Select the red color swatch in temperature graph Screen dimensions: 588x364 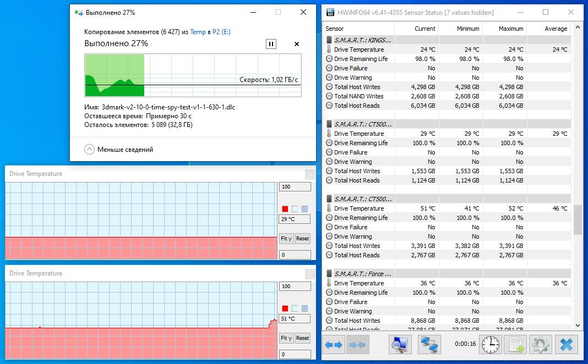[285, 208]
